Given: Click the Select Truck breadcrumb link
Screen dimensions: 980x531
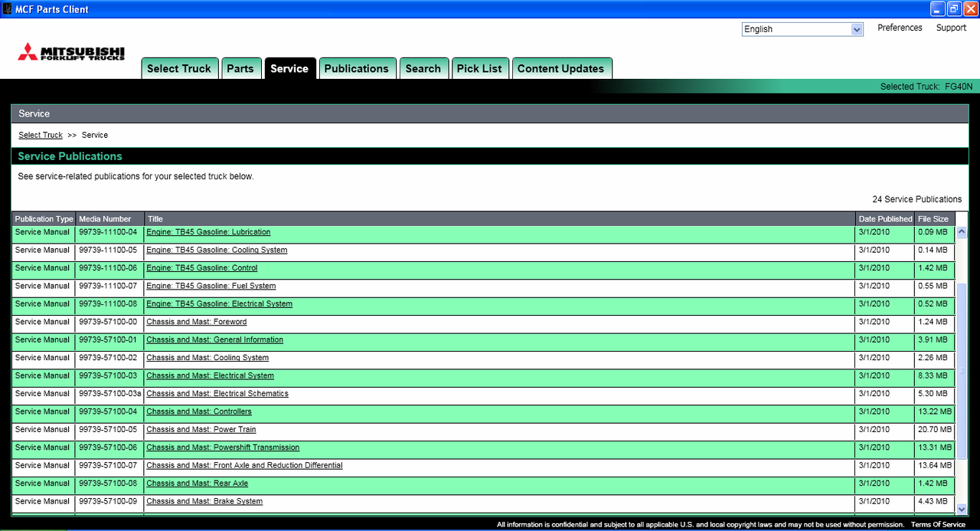Looking at the screenshot, I should coord(41,135).
